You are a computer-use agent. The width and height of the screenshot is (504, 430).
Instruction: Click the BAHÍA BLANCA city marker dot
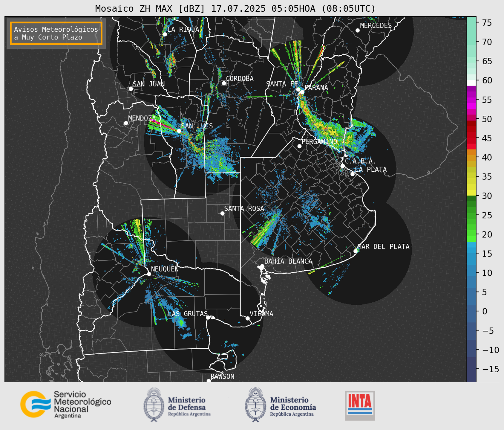tap(262, 266)
